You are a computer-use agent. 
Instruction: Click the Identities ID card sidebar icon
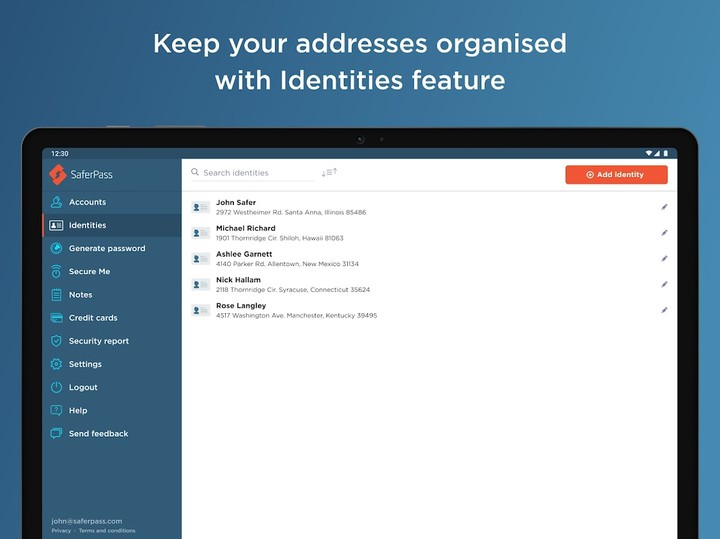tap(56, 225)
